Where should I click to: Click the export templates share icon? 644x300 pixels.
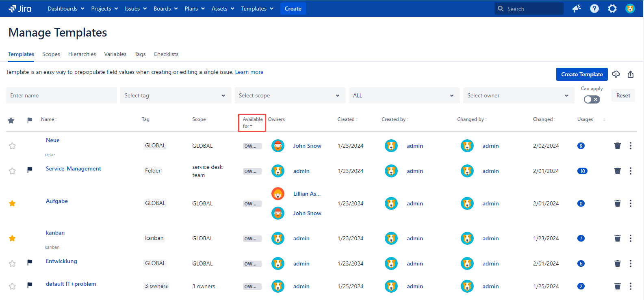[630, 74]
